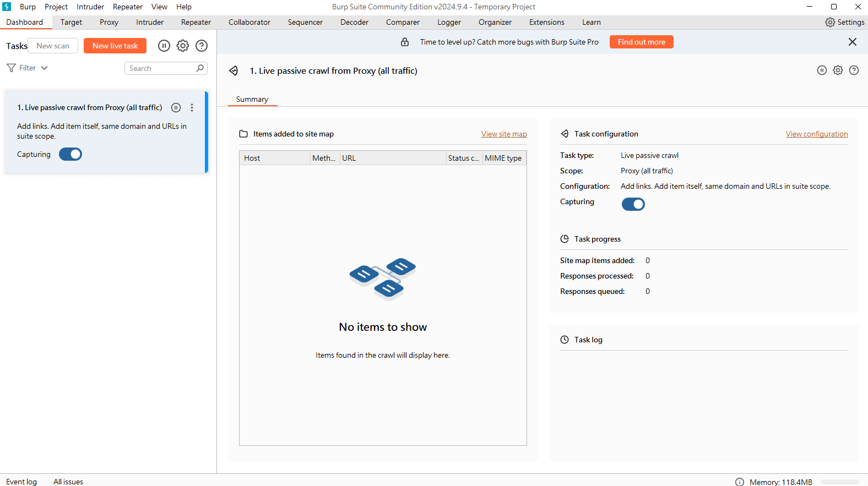The width and height of the screenshot is (868, 486).
Task: Sort by the MIME type column header
Action: click(504, 158)
